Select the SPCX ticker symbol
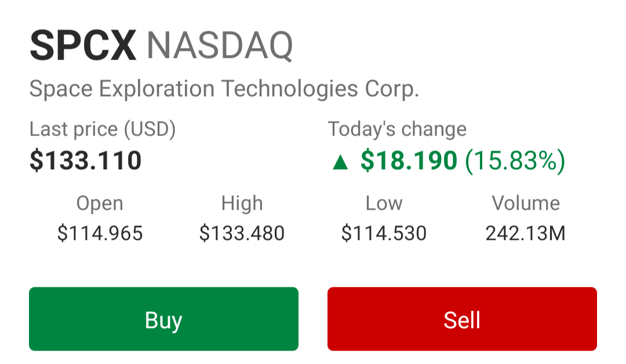Screen dimensions: 626x364 click(x=83, y=45)
